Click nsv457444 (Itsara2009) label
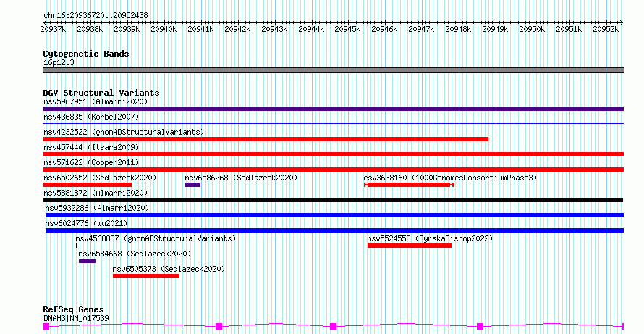The height and width of the screenshot is (334, 644). [91, 147]
